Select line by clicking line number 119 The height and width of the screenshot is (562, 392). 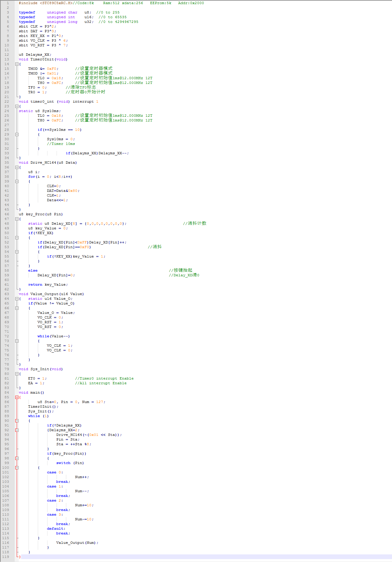[6, 557]
